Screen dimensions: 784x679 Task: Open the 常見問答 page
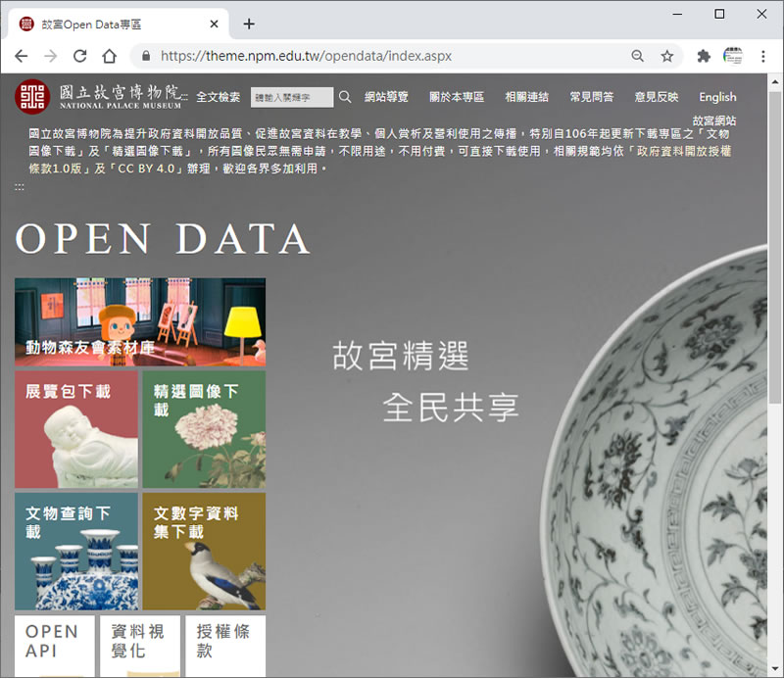[592, 97]
